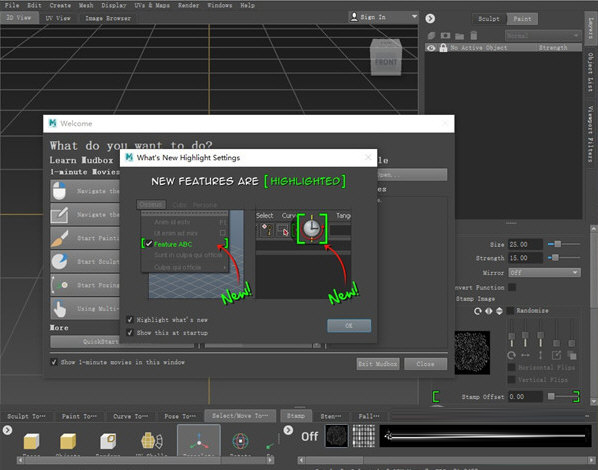Select the Objects selection tool
The width and height of the screenshot is (598, 470).
click(68, 441)
